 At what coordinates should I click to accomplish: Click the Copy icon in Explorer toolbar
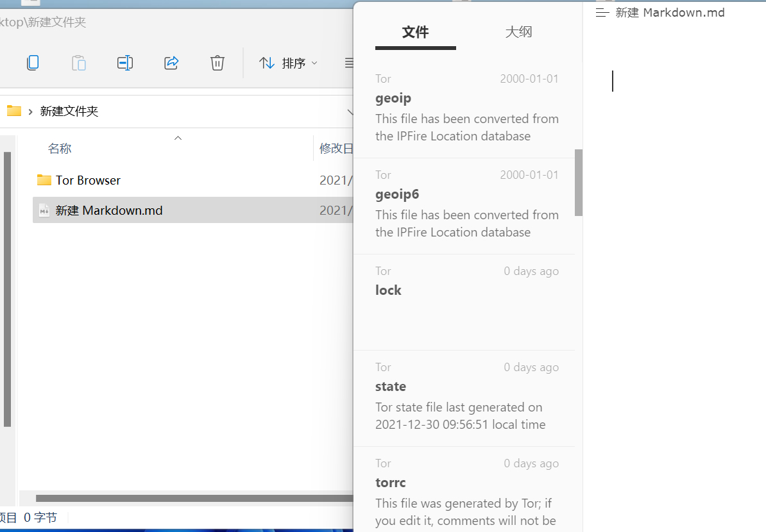point(33,63)
